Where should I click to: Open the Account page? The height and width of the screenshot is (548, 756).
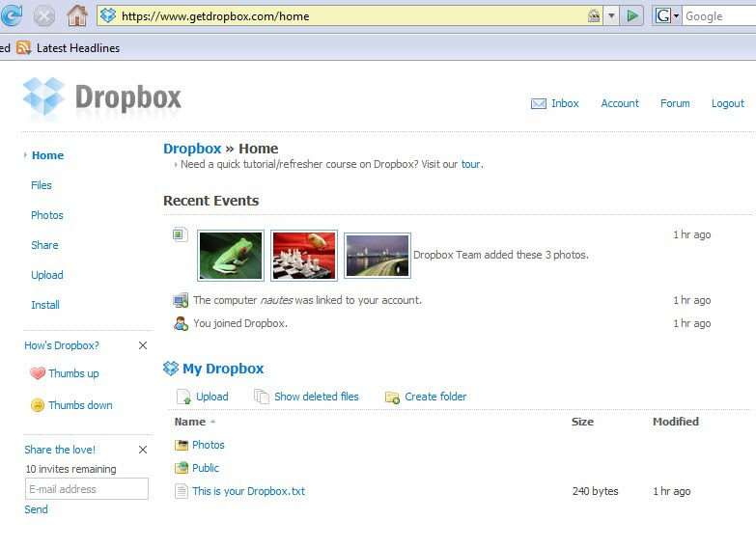620,103
